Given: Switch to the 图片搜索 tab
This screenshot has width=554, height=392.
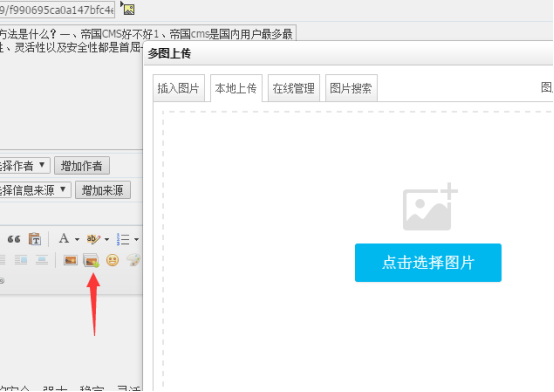Looking at the screenshot, I should tap(351, 88).
